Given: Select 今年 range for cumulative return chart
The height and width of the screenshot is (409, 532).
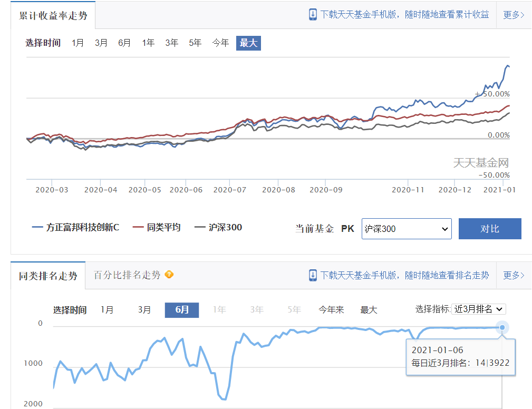Looking at the screenshot, I should pyautogui.click(x=220, y=43).
